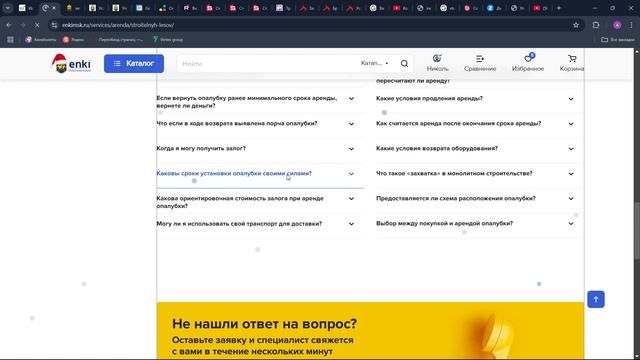This screenshot has width=640, height=360.
Task: Open the Каталог menu button
Action: 134,64
